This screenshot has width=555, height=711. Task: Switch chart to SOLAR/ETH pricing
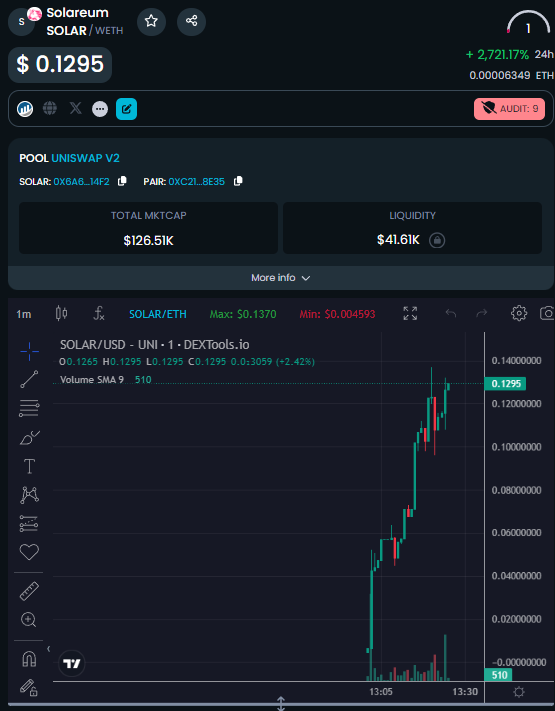point(158,314)
